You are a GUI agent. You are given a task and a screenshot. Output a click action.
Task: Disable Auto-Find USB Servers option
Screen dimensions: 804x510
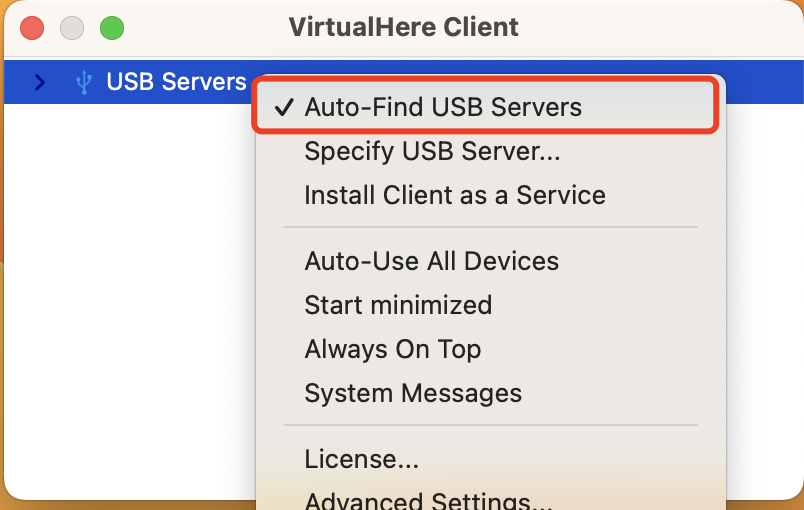443,107
